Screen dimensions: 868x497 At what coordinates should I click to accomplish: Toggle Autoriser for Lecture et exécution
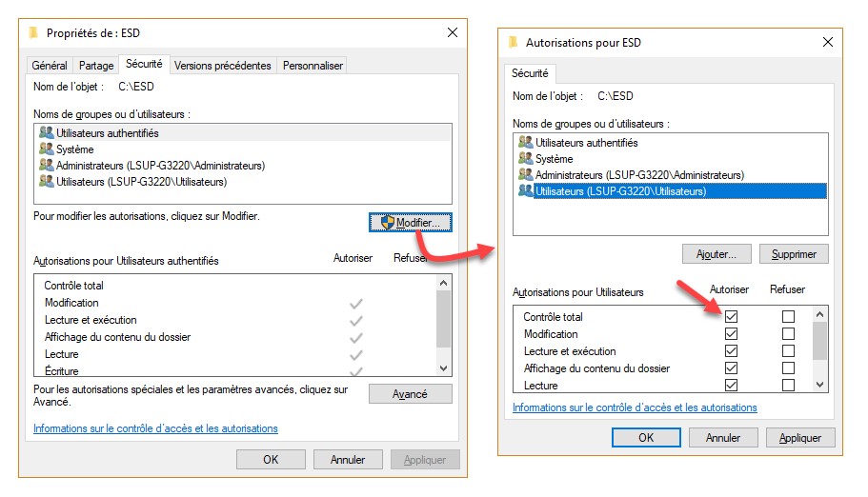pos(732,351)
